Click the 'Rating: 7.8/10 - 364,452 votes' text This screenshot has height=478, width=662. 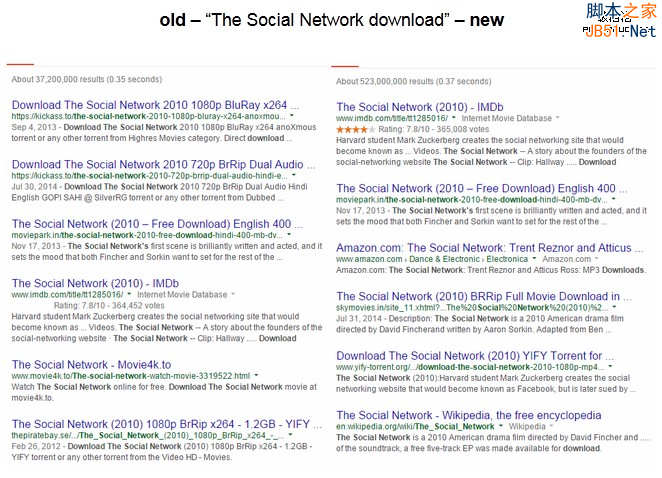click(109, 306)
